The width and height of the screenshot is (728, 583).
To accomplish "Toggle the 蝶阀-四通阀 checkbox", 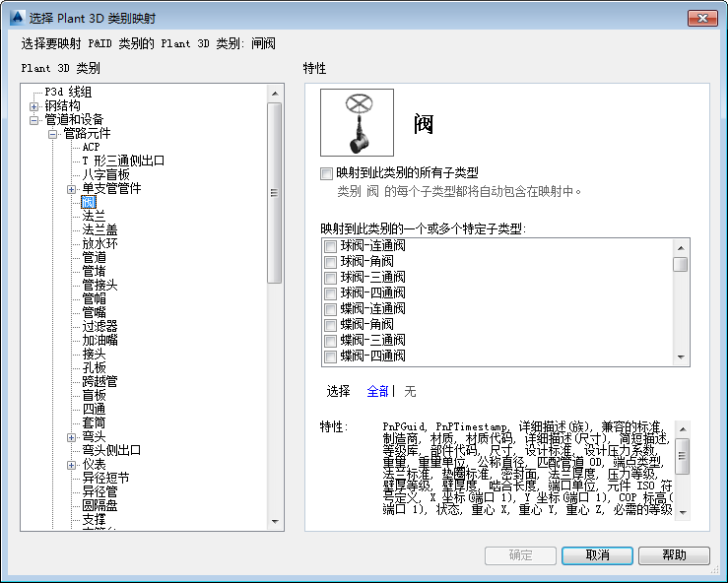I will pos(331,356).
